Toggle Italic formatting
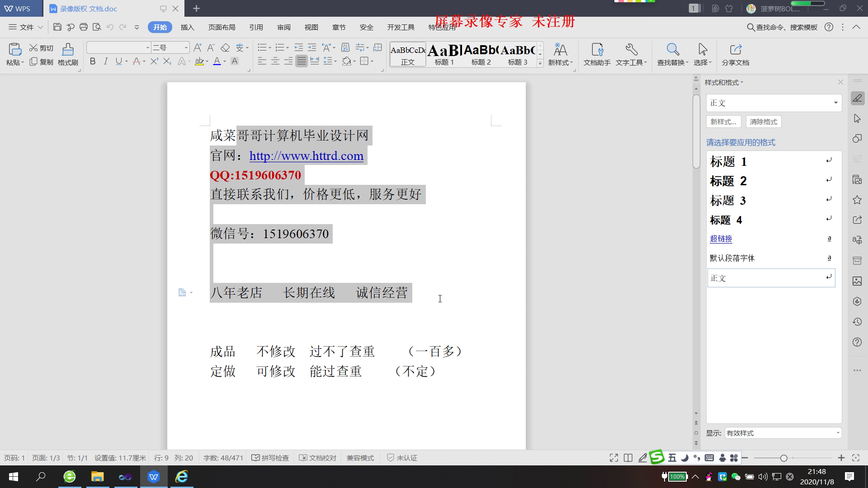The height and width of the screenshot is (488, 868). 106,61
